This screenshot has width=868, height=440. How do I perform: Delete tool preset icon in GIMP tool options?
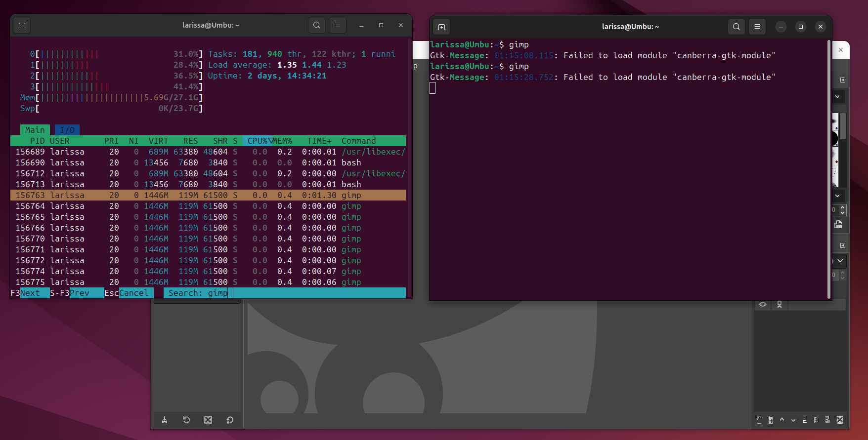(208, 420)
